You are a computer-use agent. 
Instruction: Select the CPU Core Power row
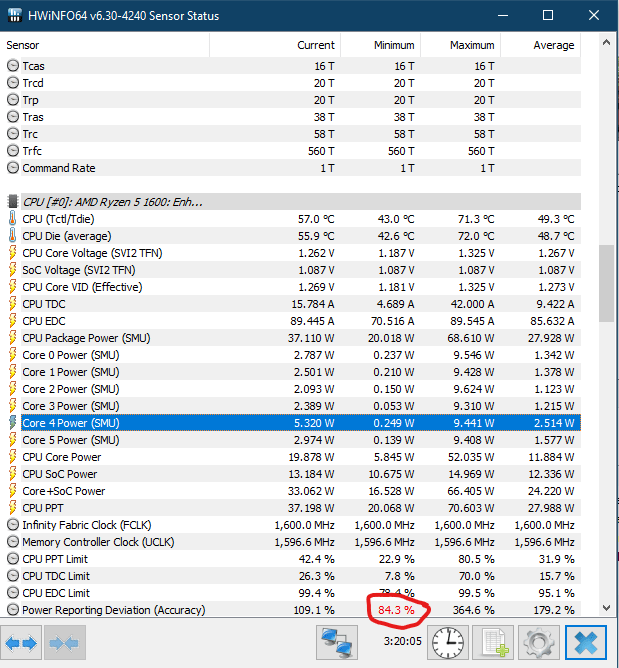click(294, 457)
